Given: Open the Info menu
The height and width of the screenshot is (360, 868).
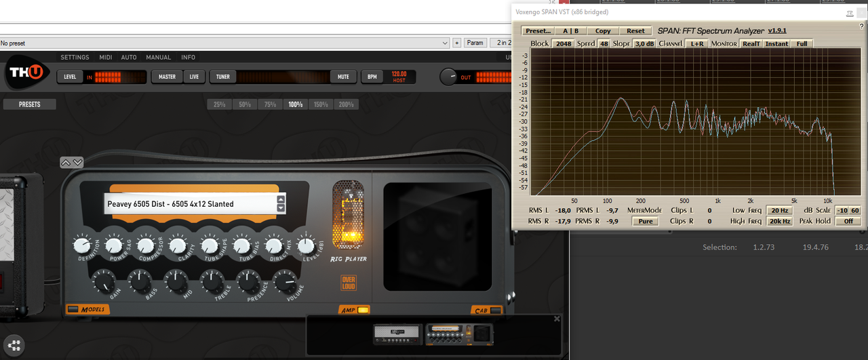Looking at the screenshot, I should [x=188, y=58].
